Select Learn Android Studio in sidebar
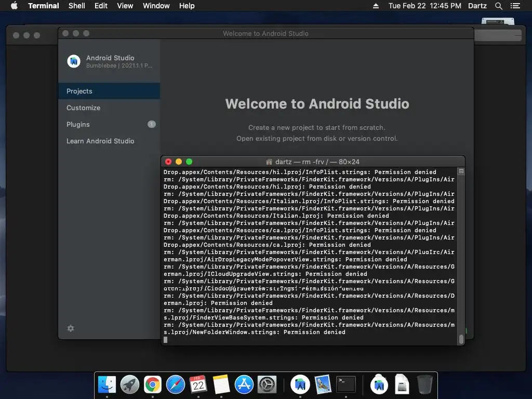The width and height of the screenshot is (532, 399). 109,141
